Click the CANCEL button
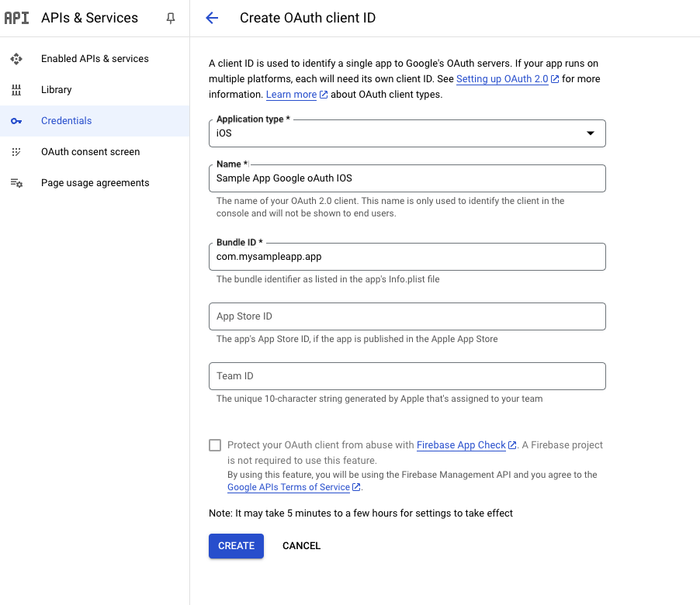This screenshot has width=700, height=605. tap(301, 545)
